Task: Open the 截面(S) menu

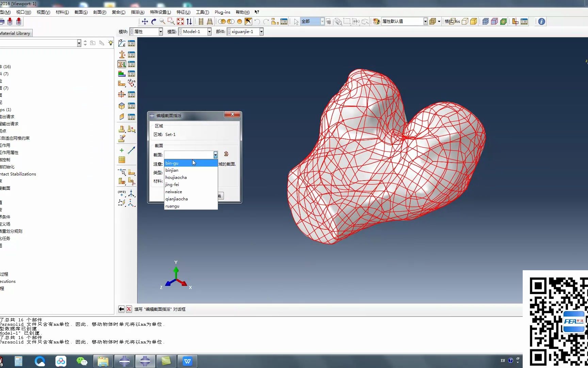Action: (81, 12)
